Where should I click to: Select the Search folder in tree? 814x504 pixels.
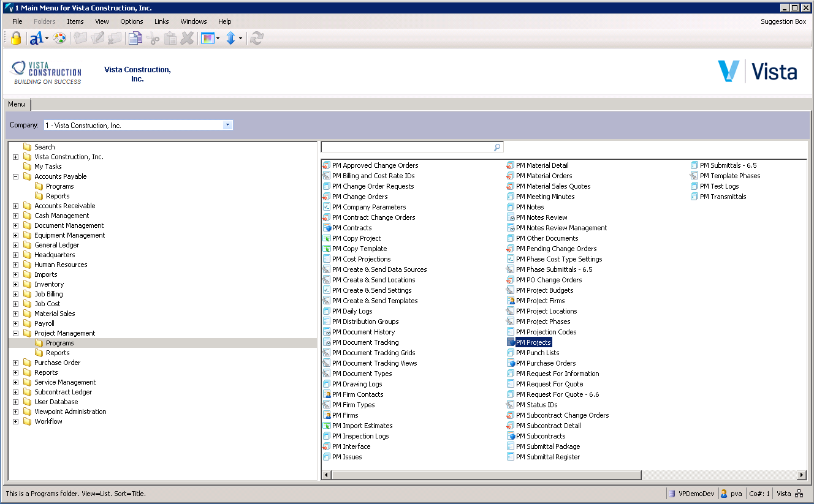pos(45,147)
